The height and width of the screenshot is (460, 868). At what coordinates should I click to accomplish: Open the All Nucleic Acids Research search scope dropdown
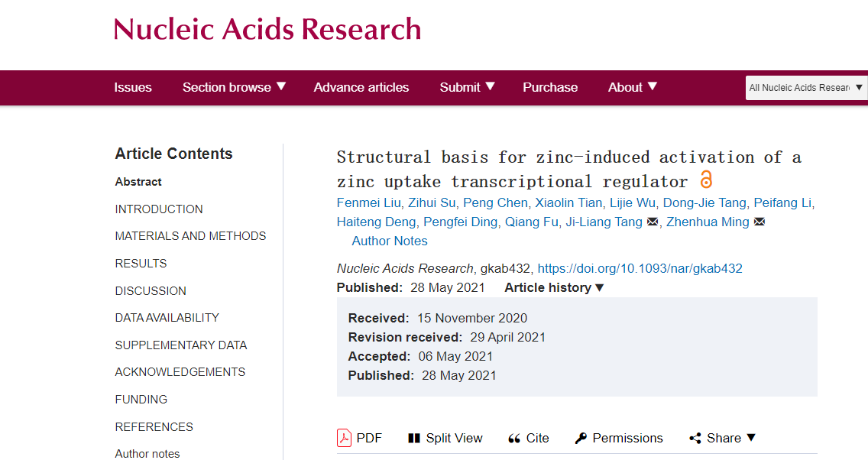point(806,87)
